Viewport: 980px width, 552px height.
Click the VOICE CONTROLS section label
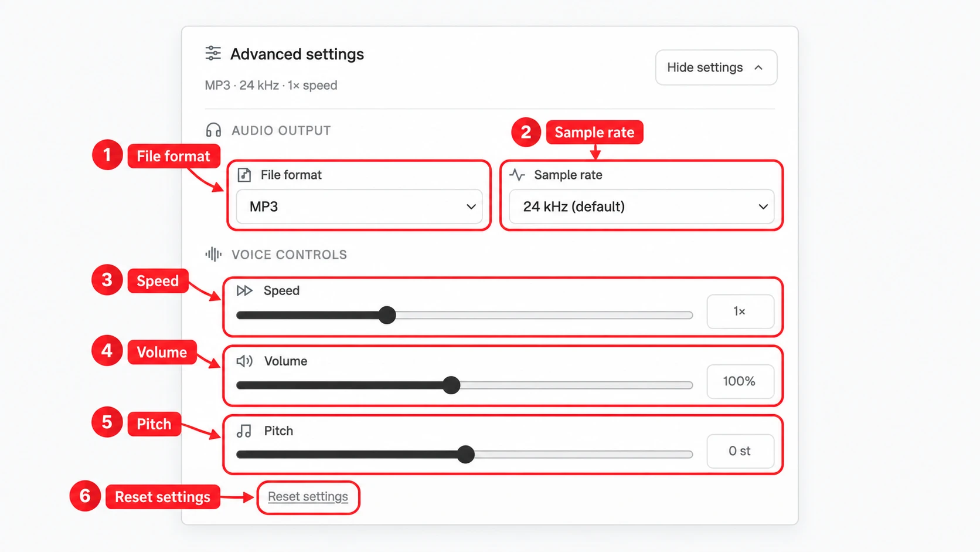pos(290,255)
